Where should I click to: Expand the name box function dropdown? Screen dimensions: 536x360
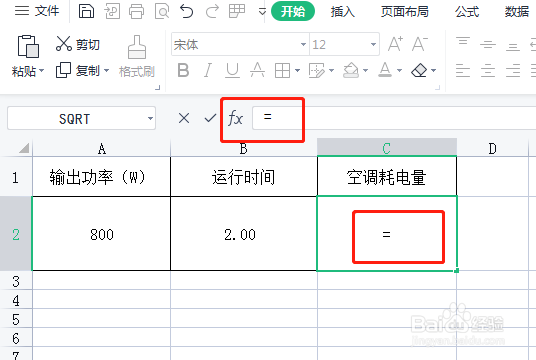(x=150, y=119)
